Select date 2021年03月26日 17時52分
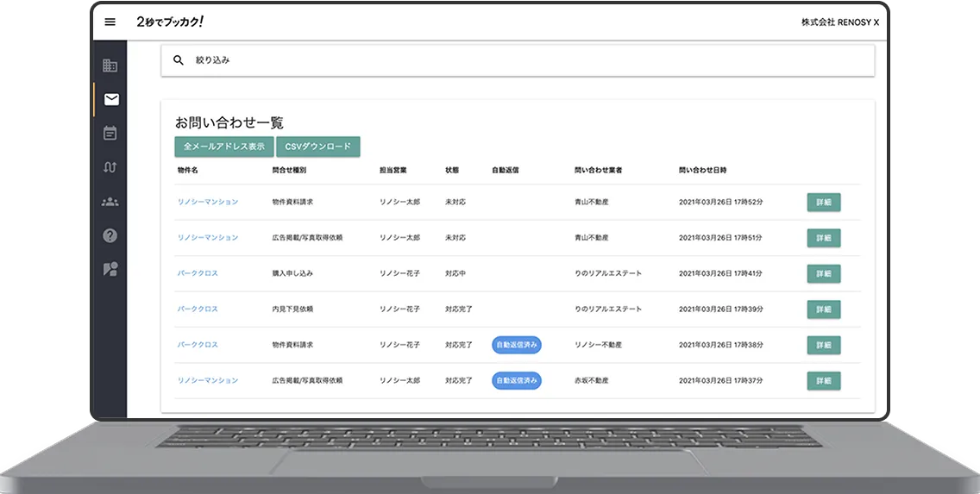Screen dimensions: 980x494 pos(720,203)
